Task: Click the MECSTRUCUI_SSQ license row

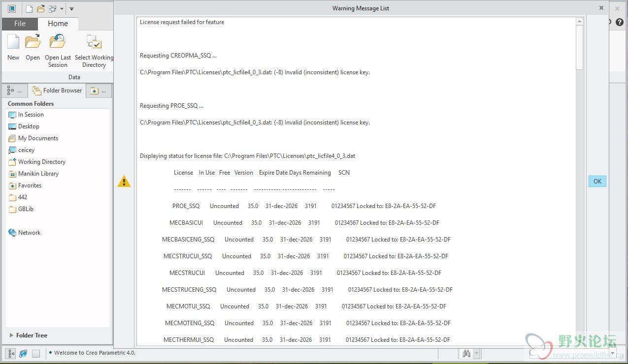Action: (306, 256)
